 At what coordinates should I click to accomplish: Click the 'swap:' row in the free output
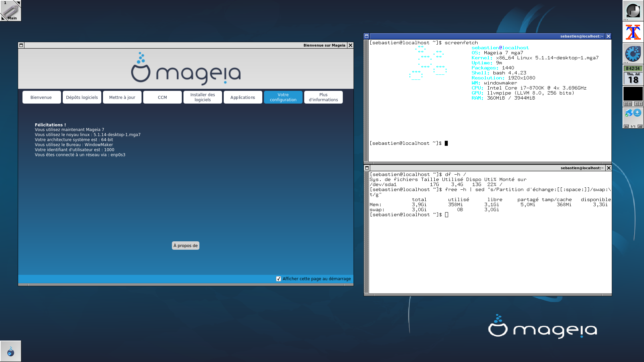click(434, 209)
